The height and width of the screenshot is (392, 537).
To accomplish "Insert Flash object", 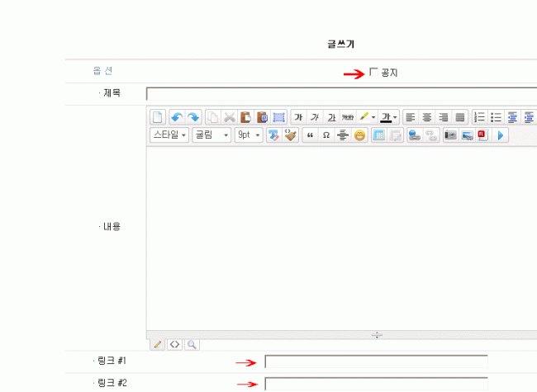I will coord(483,135).
